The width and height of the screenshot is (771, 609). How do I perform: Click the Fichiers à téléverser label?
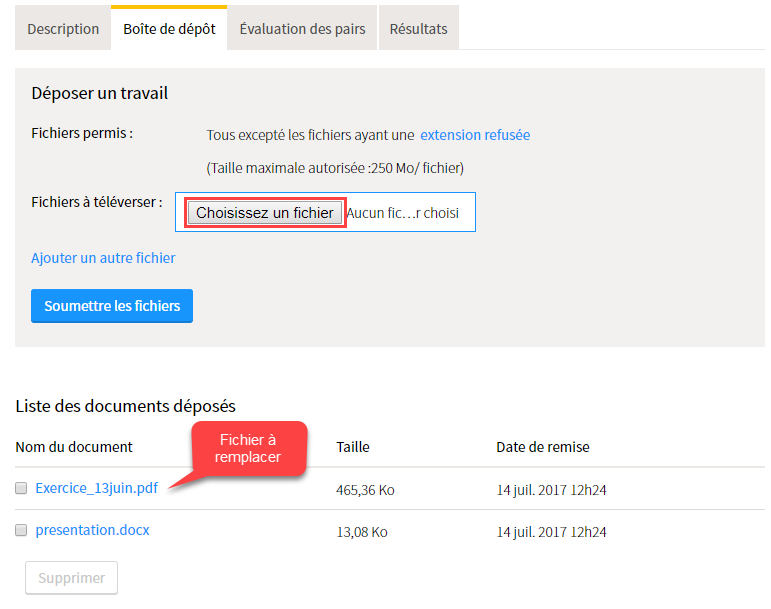pos(97,202)
